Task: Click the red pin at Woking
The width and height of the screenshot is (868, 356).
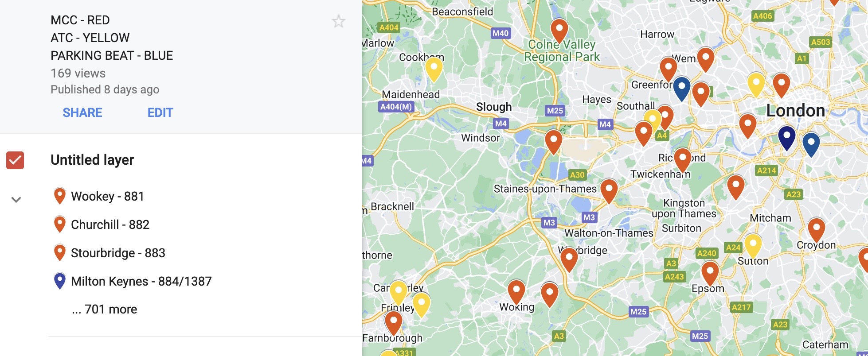Action: pos(516,292)
